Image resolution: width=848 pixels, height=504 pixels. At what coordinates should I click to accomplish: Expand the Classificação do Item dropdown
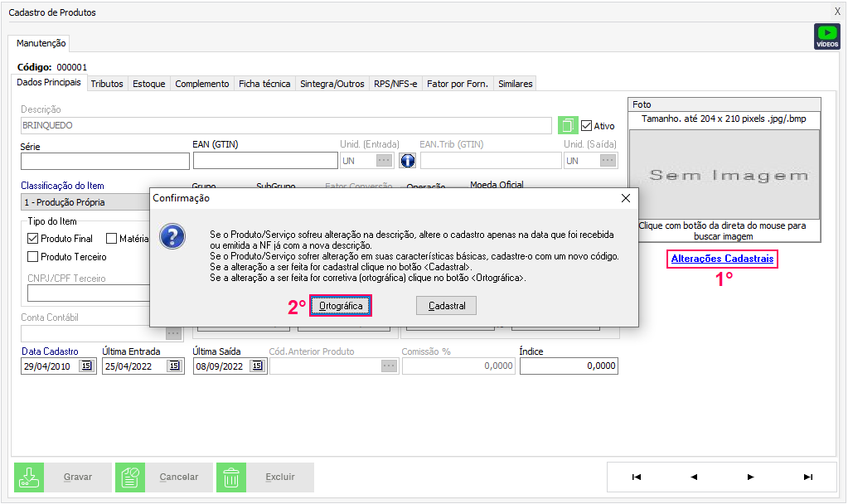(83, 201)
